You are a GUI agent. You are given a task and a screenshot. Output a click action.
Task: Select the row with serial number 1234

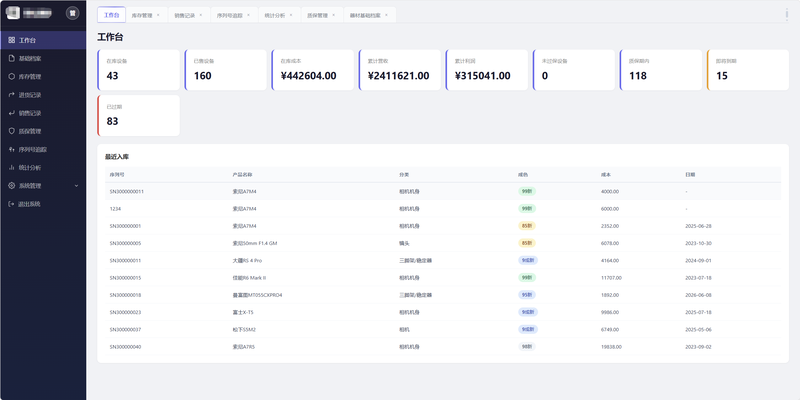click(x=443, y=209)
